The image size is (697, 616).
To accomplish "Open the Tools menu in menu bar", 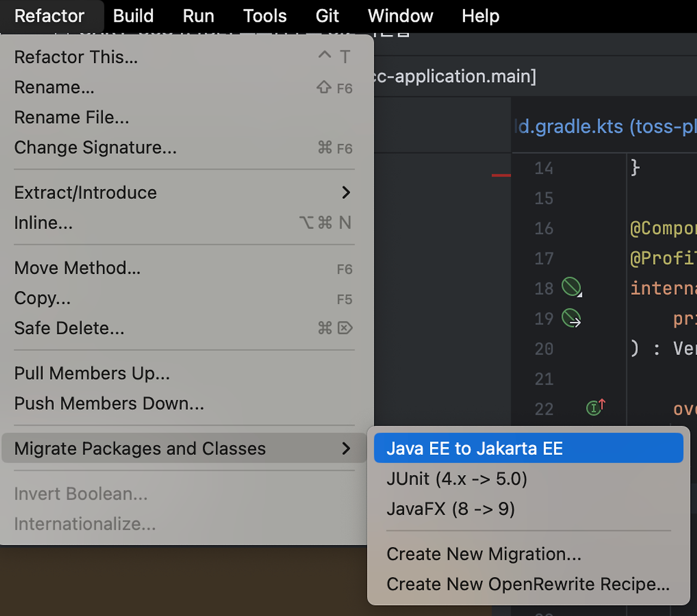I will tap(265, 16).
